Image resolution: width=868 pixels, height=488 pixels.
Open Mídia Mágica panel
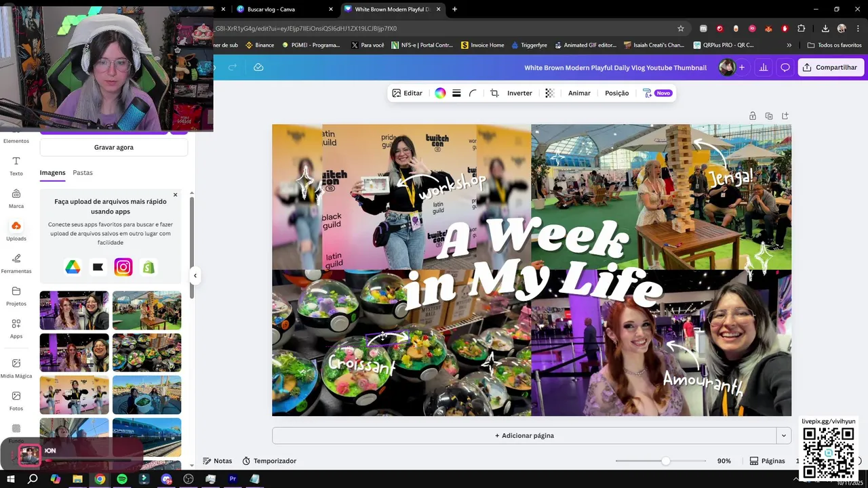pos(16,368)
